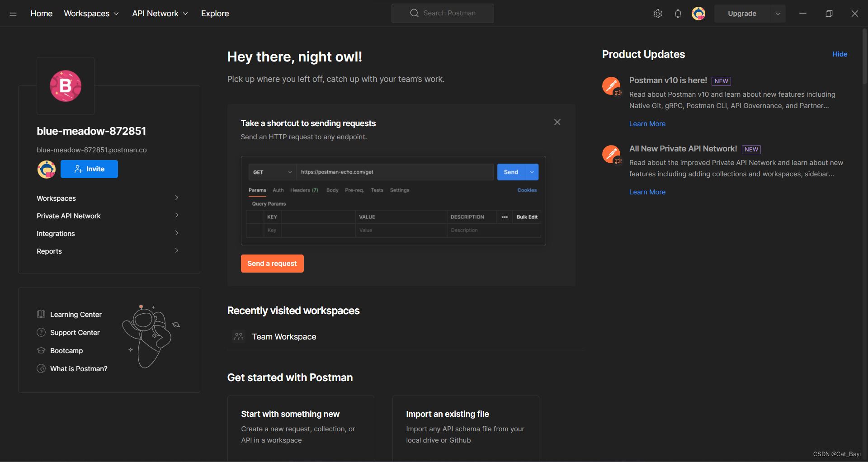Open the Start with something new card

pyautogui.click(x=301, y=429)
